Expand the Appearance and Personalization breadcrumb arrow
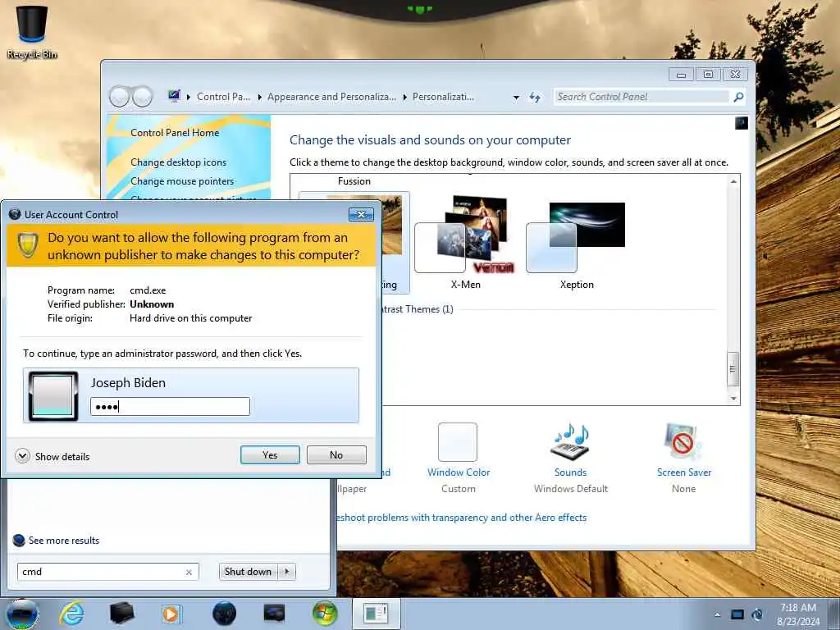Screen dimensions: 840x630 [404, 97]
